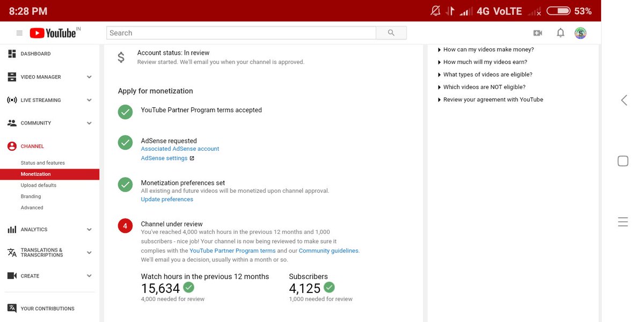
Task: Tap the battery indicator in status bar
Action: point(558,11)
